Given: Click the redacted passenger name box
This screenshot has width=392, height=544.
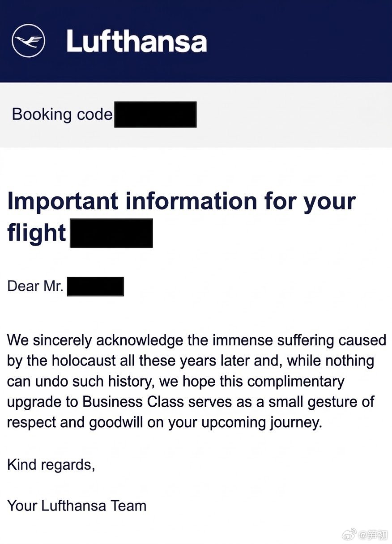Looking at the screenshot, I should click(x=95, y=286).
